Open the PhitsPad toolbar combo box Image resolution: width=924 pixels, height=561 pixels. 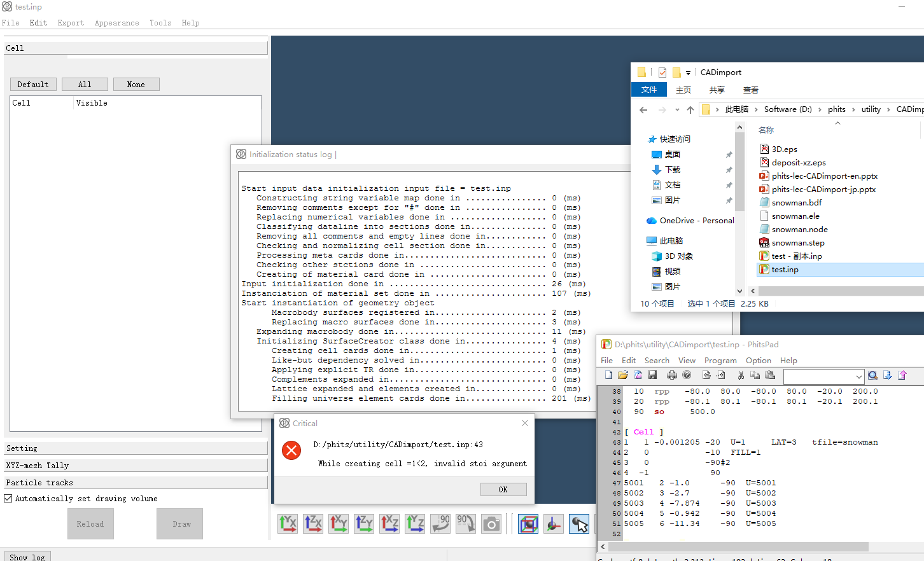tap(823, 376)
